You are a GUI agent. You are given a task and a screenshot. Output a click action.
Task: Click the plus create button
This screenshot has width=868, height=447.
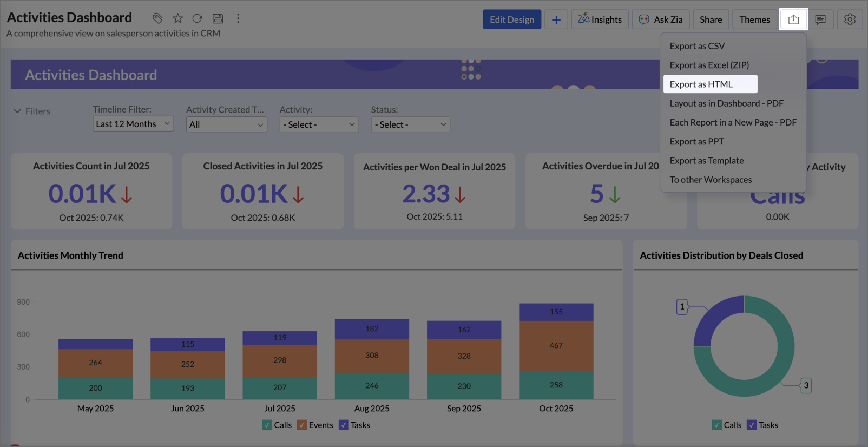pyautogui.click(x=556, y=19)
